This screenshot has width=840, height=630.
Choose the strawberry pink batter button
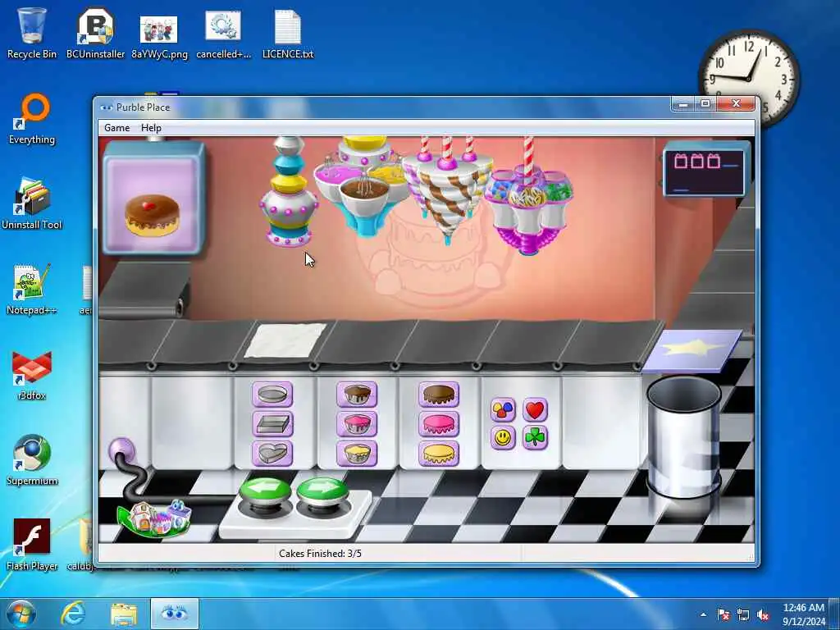click(357, 424)
